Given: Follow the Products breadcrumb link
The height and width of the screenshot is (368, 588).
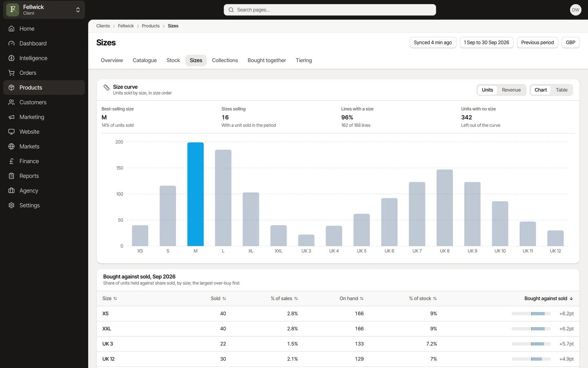Looking at the screenshot, I should (x=151, y=26).
